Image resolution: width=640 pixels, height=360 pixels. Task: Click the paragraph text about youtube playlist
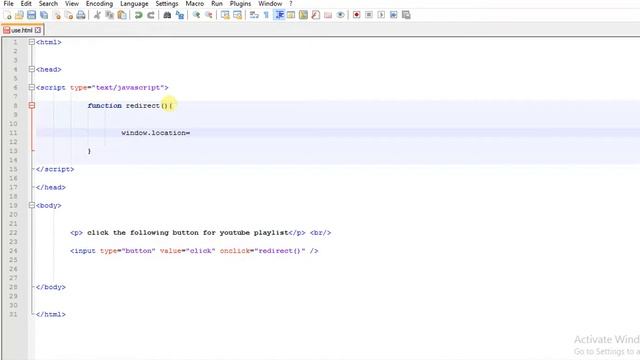[x=188, y=233]
